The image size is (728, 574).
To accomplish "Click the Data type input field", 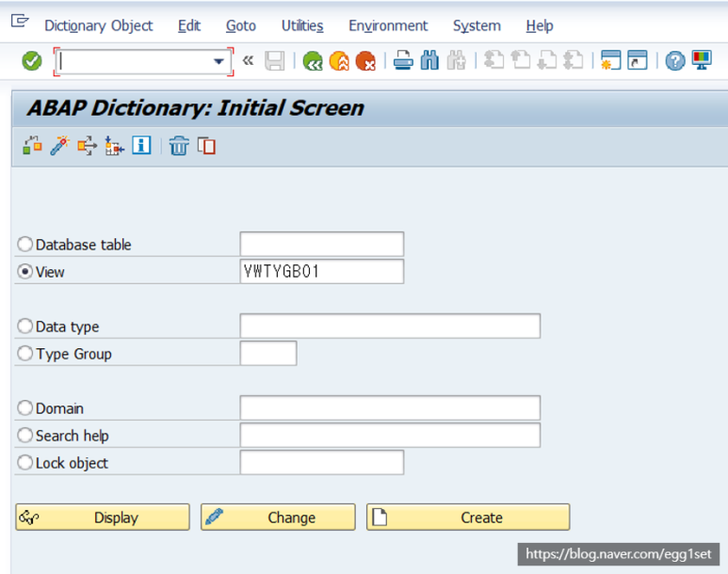I will point(390,327).
